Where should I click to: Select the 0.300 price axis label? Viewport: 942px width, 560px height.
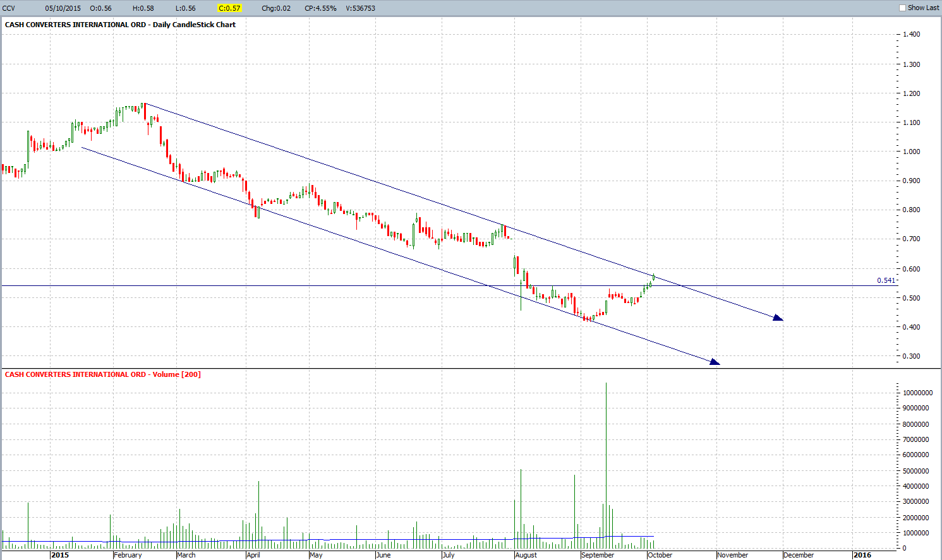tap(911, 356)
